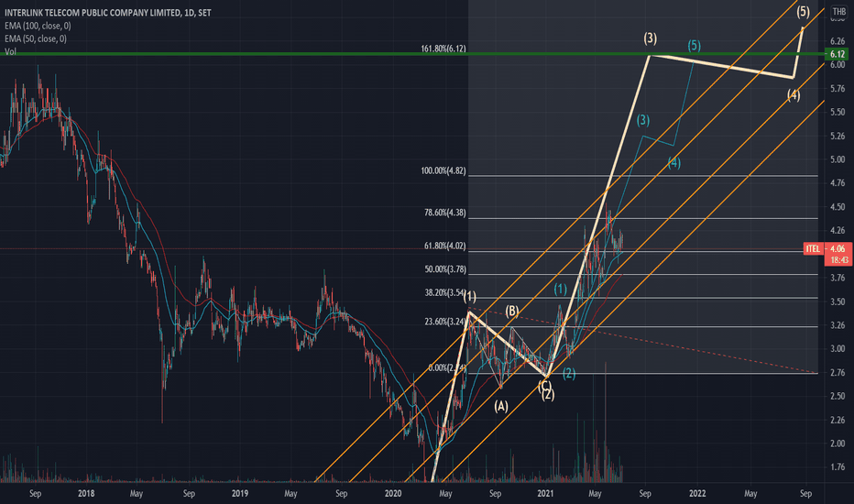Click the teal wave (3) label
This screenshot has height=504, width=854.
pyautogui.click(x=643, y=120)
